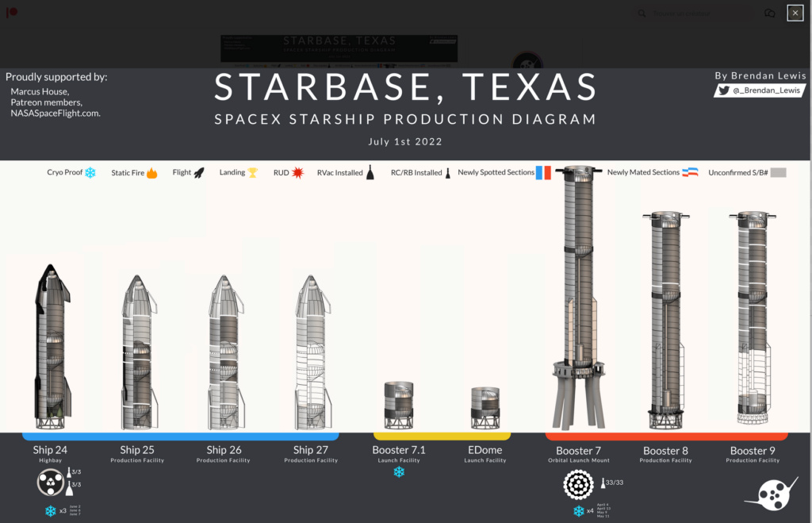Click the "Cryo Proof" legend label
The image size is (812, 523).
pyautogui.click(x=65, y=172)
